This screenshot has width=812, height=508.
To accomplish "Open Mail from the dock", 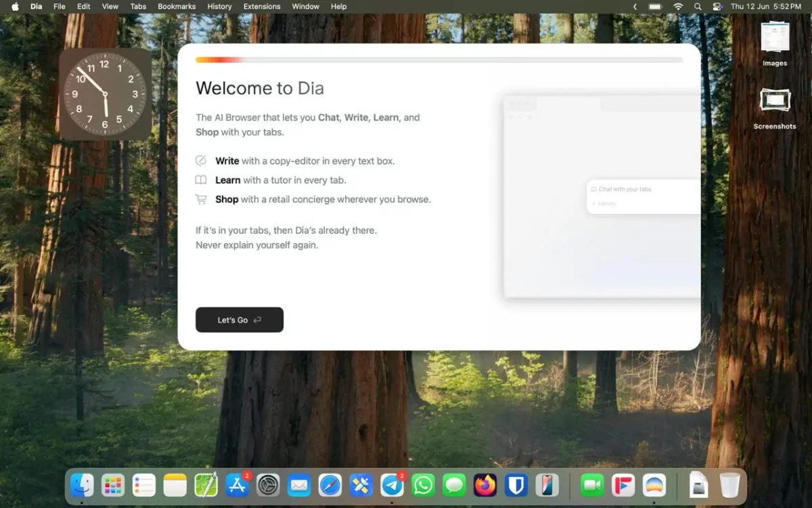I will click(299, 485).
